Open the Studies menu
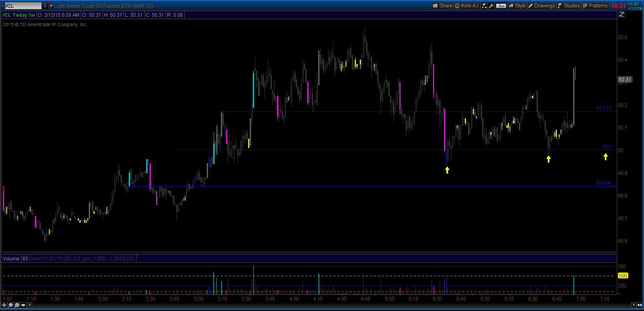Screen dimensions: 644x311 point(569,6)
